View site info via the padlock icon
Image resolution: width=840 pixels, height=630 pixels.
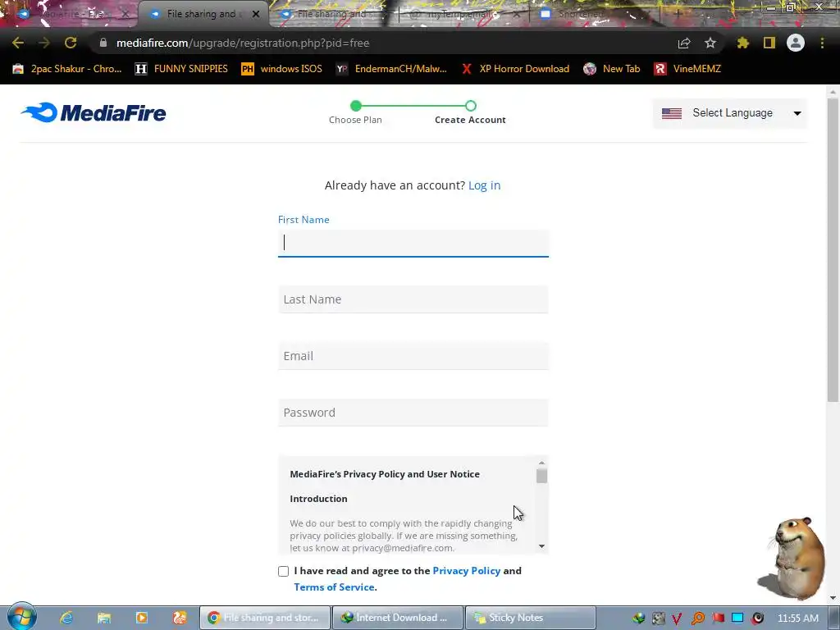click(x=103, y=43)
